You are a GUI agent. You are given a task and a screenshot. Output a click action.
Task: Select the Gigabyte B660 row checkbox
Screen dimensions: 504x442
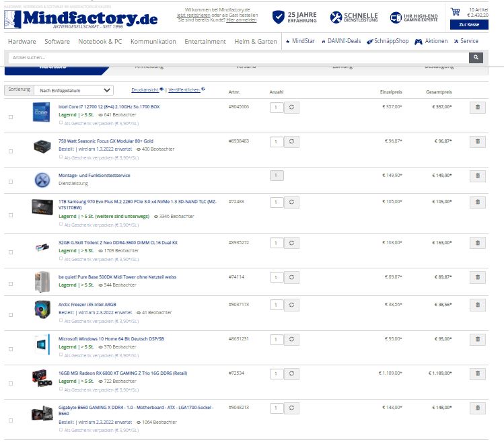coord(11,420)
